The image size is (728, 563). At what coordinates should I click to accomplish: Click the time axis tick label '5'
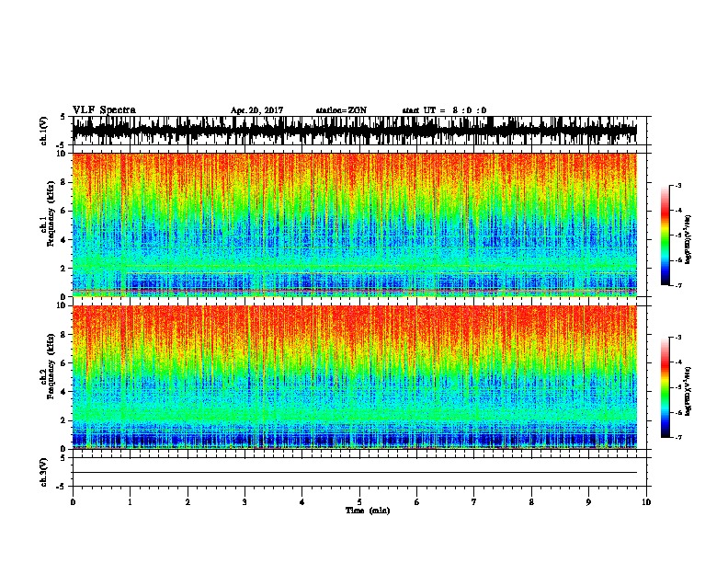pos(359,502)
